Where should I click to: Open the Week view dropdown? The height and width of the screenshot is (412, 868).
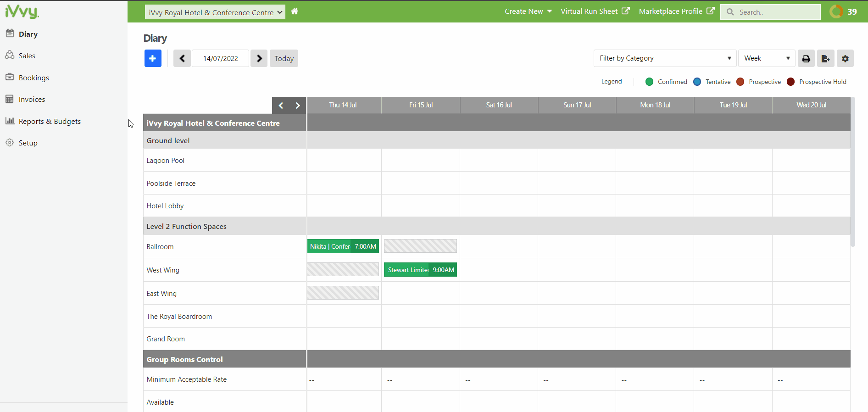(x=766, y=58)
